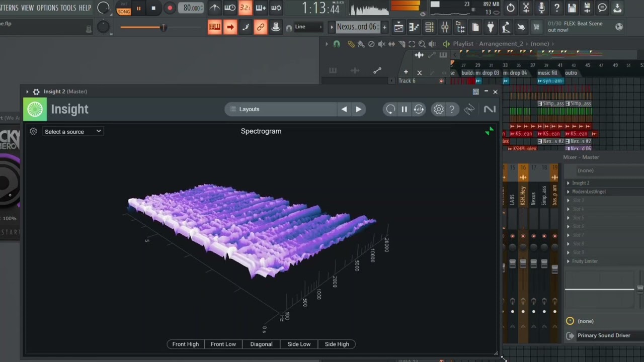
Task: Open Insight settings gear icon
Action: [x=439, y=109]
